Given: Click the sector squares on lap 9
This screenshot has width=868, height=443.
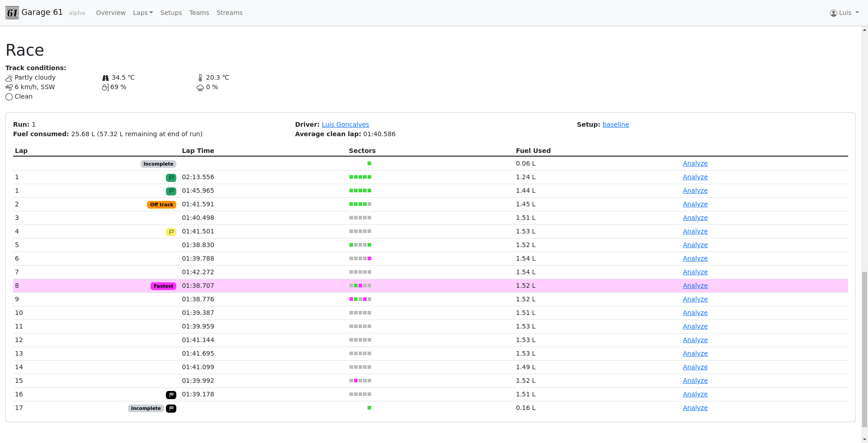Looking at the screenshot, I should 360,299.
